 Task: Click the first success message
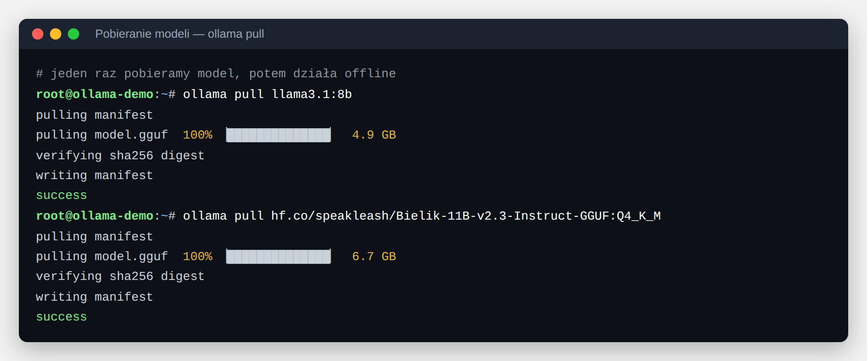(62, 195)
